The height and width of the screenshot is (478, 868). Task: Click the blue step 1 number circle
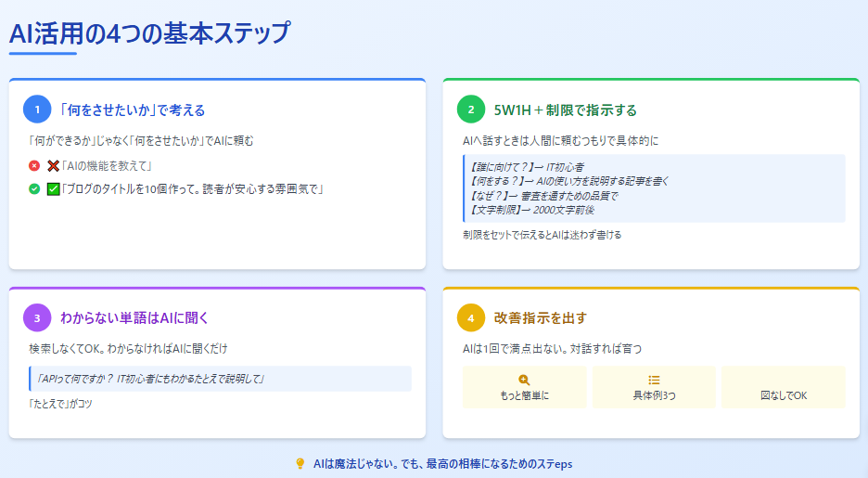[37, 110]
